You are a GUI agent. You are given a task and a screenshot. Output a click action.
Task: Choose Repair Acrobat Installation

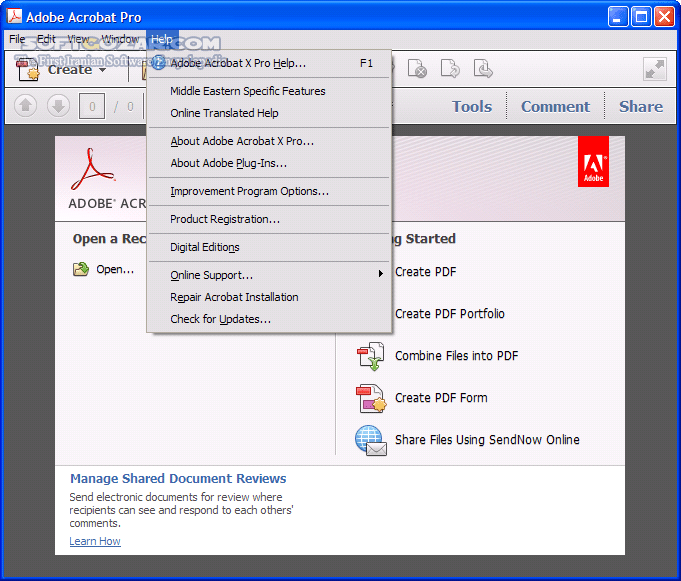(x=269, y=297)
